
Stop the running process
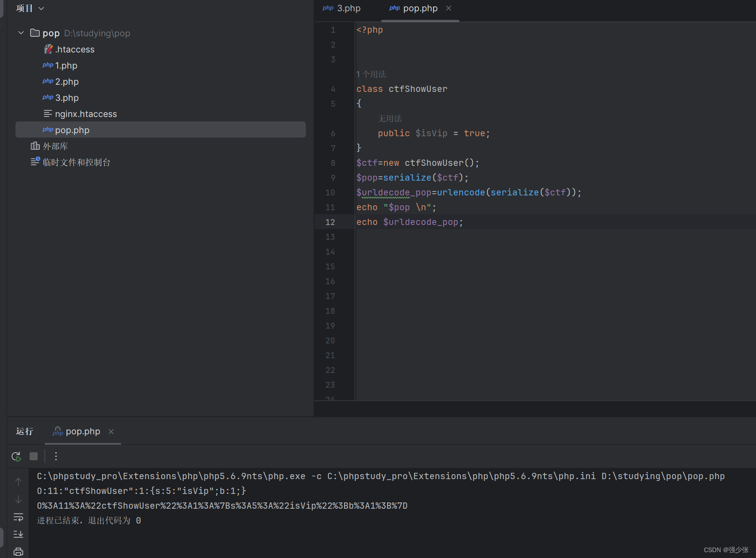pyautogui.click(x=34, y=456)
